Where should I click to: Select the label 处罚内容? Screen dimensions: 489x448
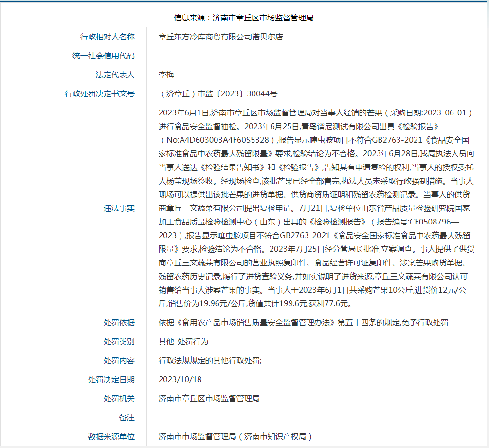(119, 361)
